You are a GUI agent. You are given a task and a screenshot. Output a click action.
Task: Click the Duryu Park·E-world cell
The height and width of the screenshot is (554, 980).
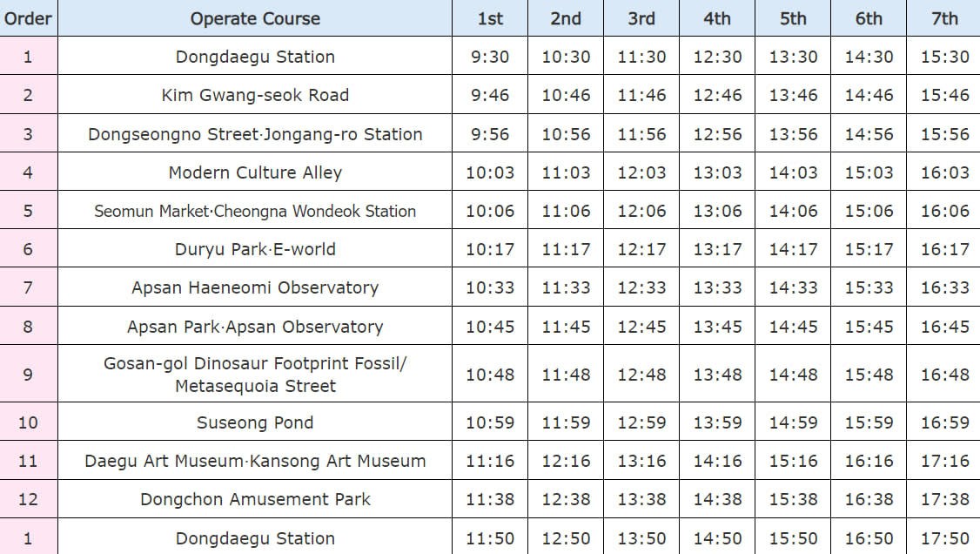click(x=255, y=249)
